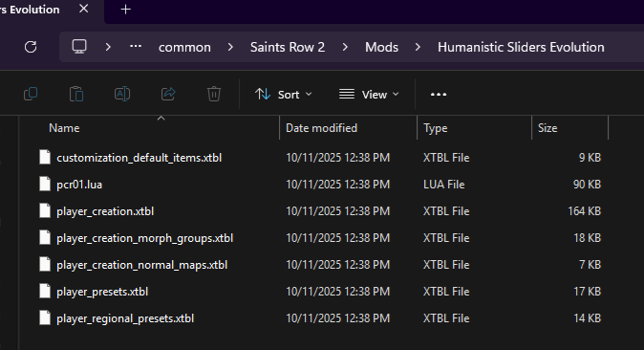Click date modified of player_presets.xtbl
This screenshot has width=644, height=350.
tap(337, 291)
